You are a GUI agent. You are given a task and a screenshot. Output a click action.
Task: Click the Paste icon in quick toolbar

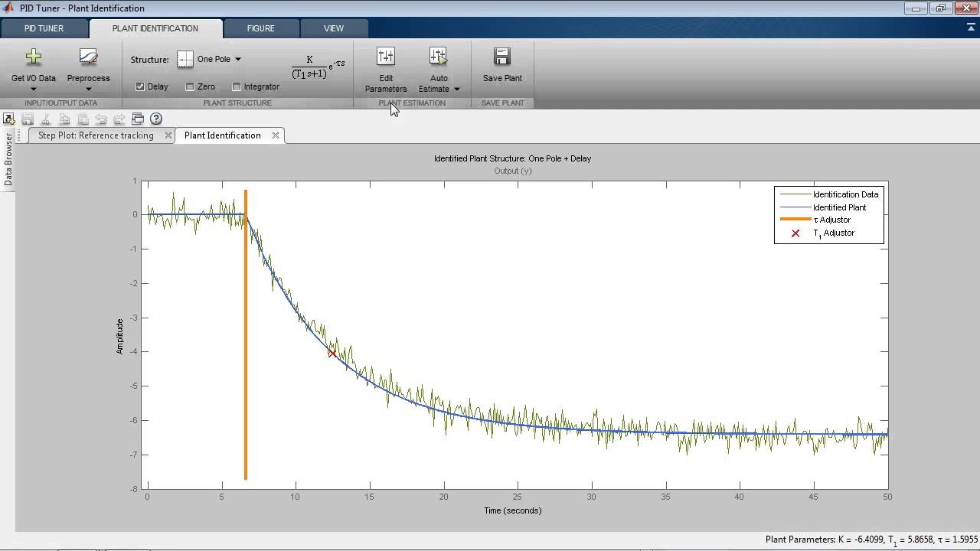(x=83, y=119)
